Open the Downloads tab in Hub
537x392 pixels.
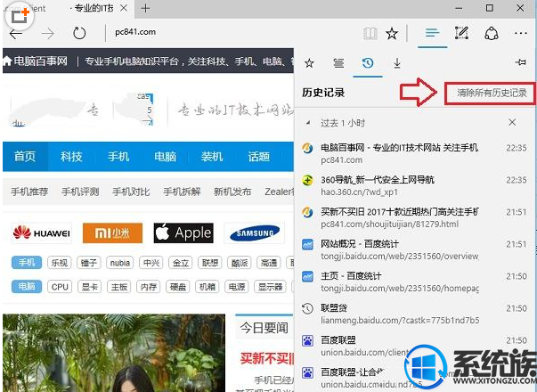[397, 63]
